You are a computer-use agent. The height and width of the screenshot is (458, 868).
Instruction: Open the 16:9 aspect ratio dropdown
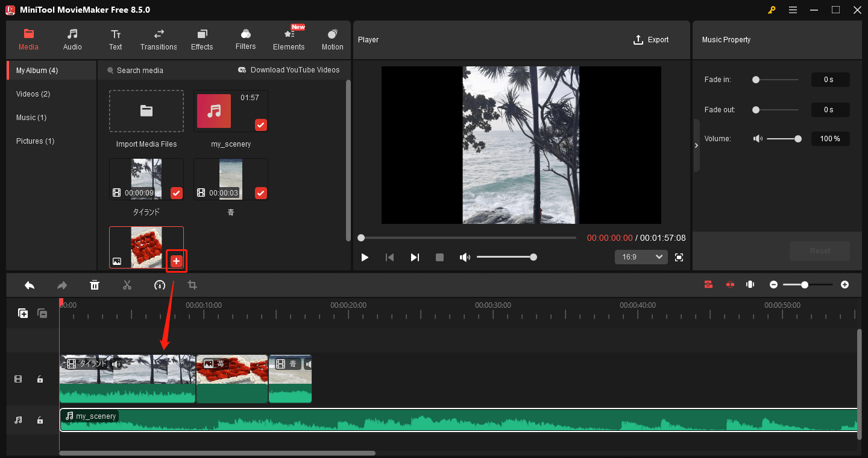point(641,257)
